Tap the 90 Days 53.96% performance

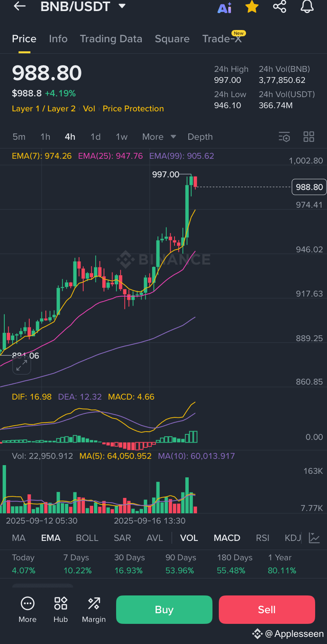tap(180, 564)
